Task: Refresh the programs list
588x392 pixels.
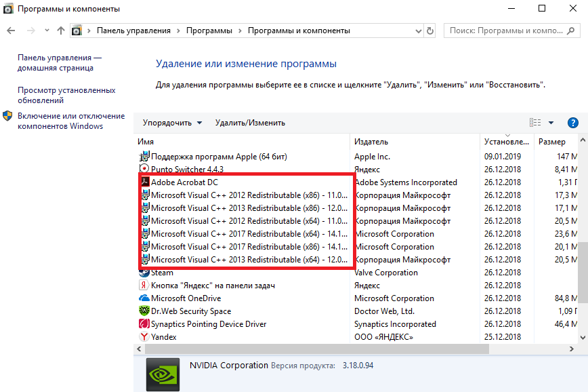Action: click(430, 31)
